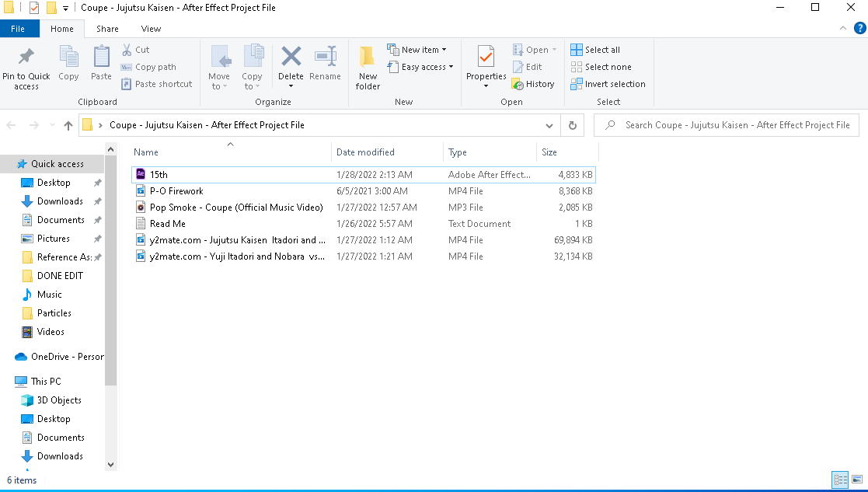Image resolution: width=868 pixels, height=492 pixels.
Task: Switch to the View ribbon tab
Action: click(151, 29)
